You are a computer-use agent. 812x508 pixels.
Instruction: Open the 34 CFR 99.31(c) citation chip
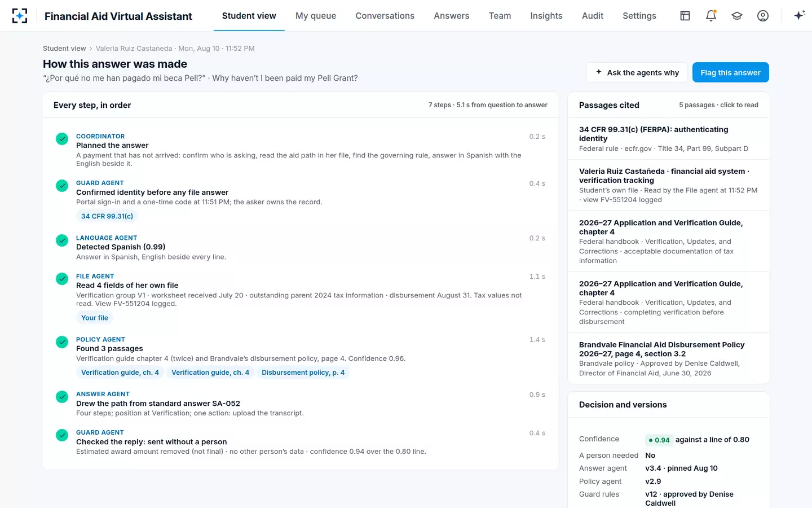[x=107, y=216]
